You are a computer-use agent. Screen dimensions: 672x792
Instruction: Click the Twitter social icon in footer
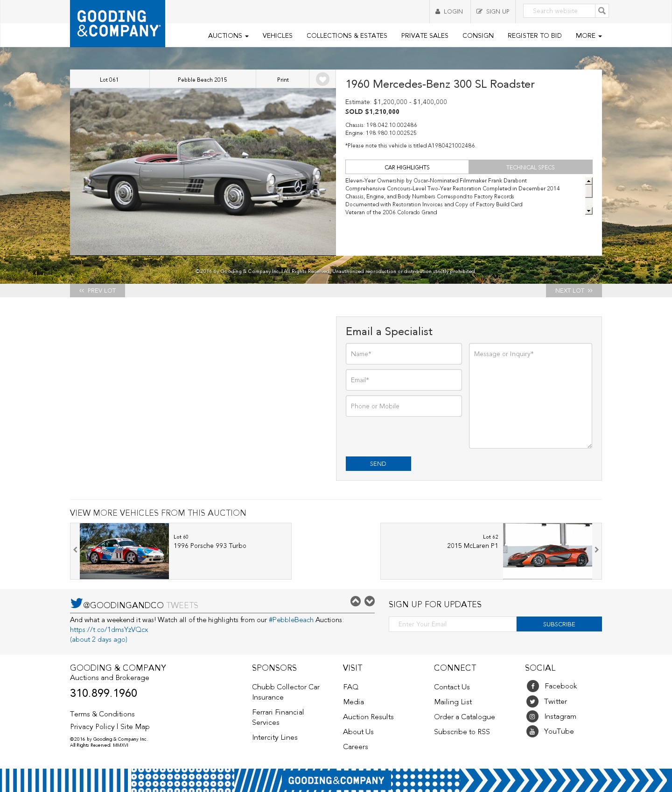click(x=532, y=701)
